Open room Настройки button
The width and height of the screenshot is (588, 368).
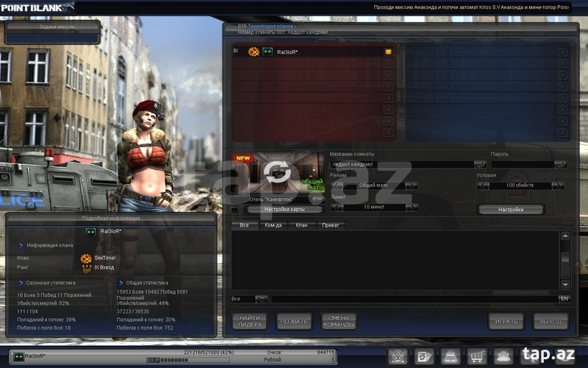tap(511, 210)
